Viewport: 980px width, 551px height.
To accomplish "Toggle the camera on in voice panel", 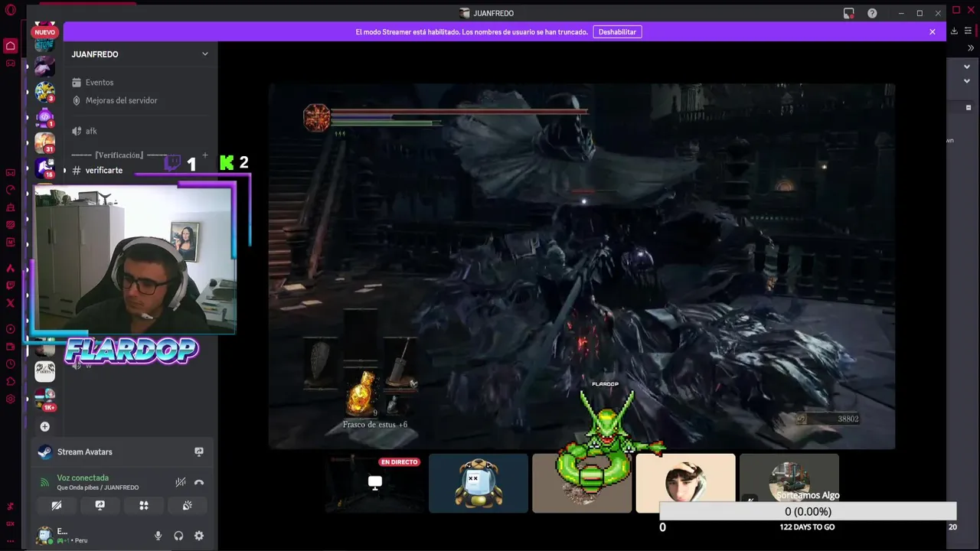I will (x=56, y=505).
